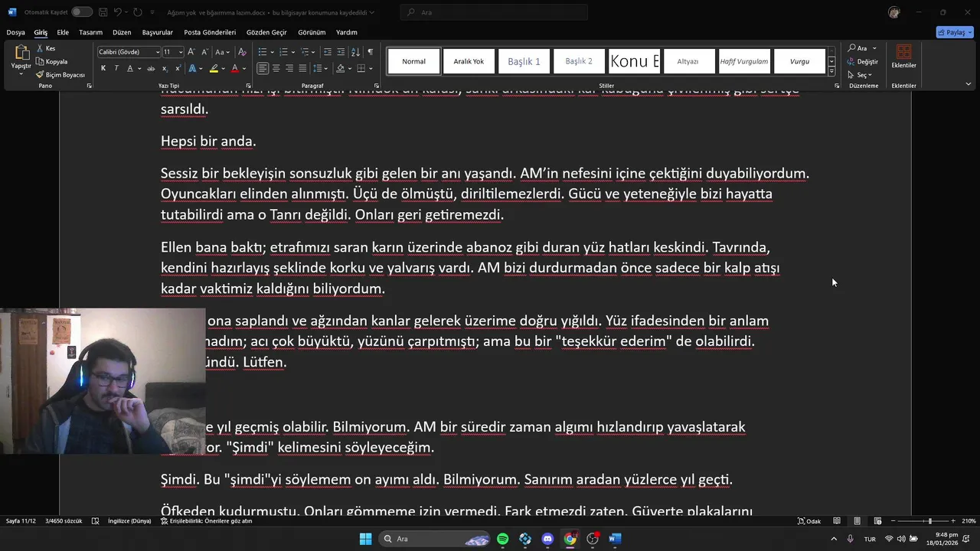Click the numbered list icon
Screen dimensions: 980x551
tap(283, 52)
